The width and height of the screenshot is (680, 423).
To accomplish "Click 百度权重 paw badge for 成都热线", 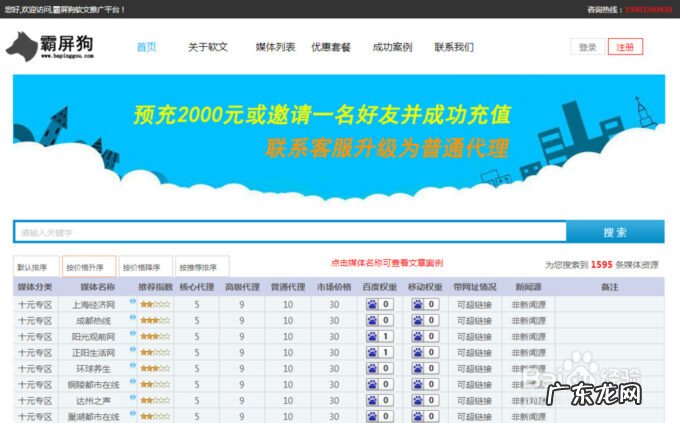I will pos(379,321).
